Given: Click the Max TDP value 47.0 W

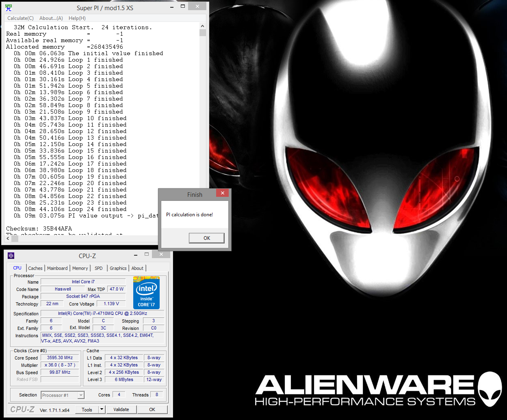Looking at the screenshot, I should coord(117,289).
